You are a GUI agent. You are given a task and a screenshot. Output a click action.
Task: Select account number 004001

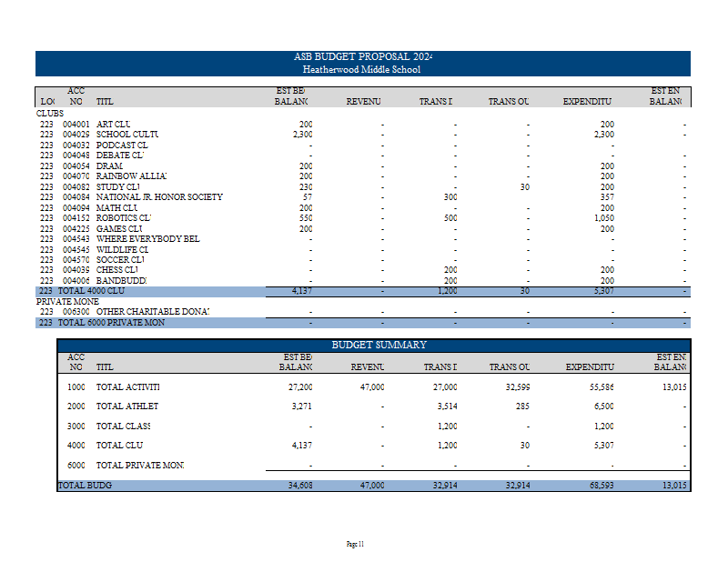(x=76, y=124)
